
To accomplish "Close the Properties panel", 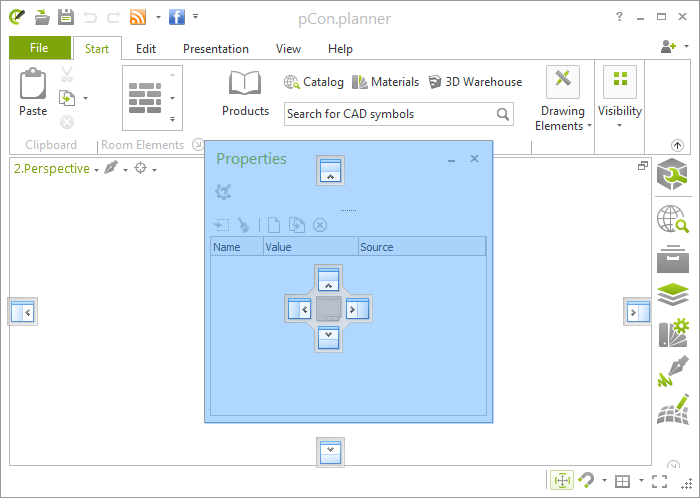I will [x=475, y=158].
